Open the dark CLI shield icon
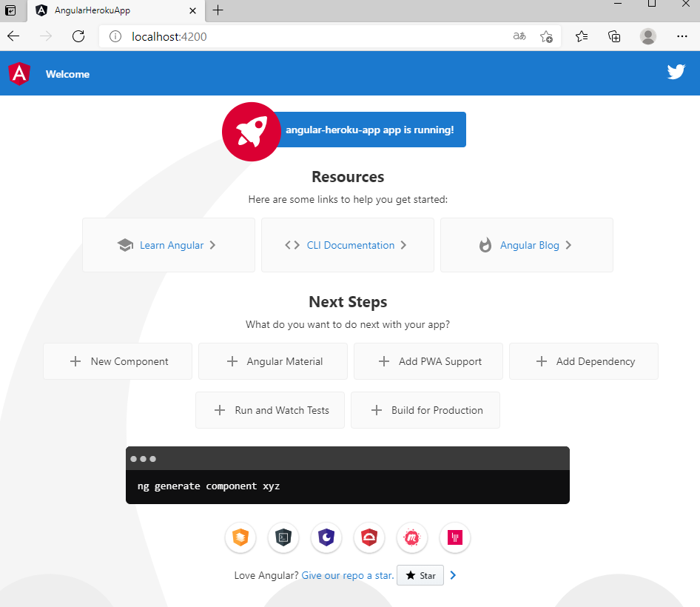 click(x=283, y=537)
